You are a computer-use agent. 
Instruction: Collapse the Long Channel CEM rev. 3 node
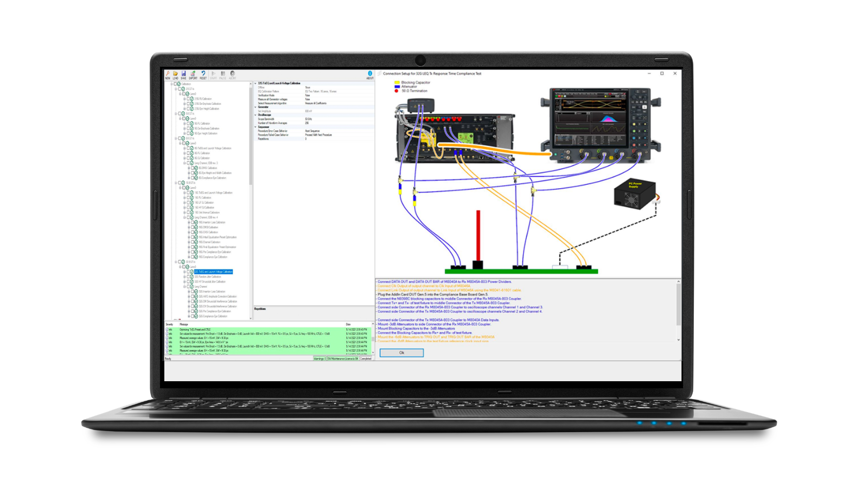184,163
